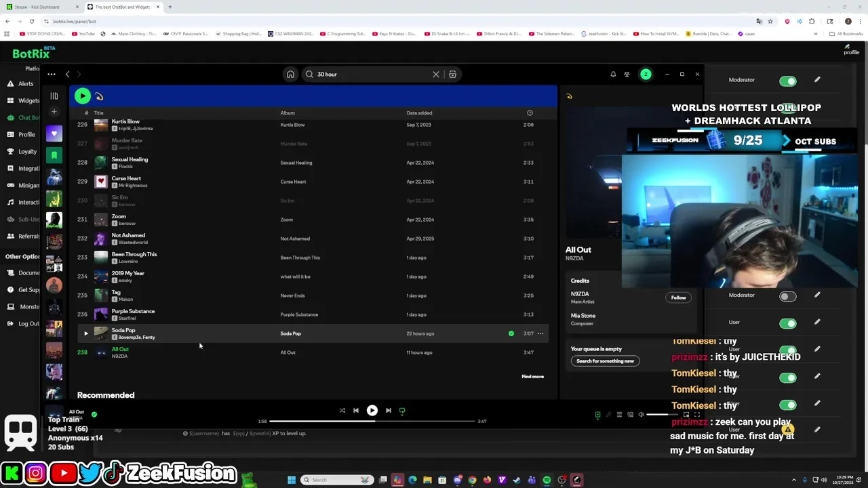The height and width of the screenshot is (488, 868).
Task: Click Windows taskbar search box
Action: 337,480
